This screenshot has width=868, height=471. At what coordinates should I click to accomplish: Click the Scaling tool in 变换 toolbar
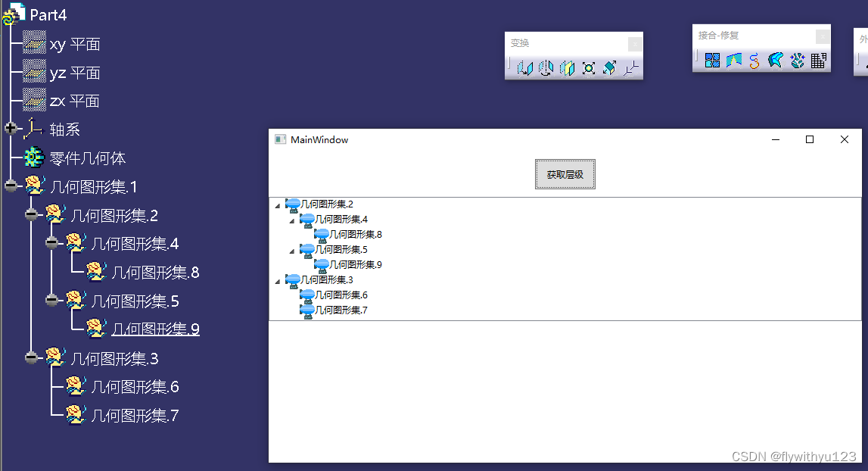point(589,68)
